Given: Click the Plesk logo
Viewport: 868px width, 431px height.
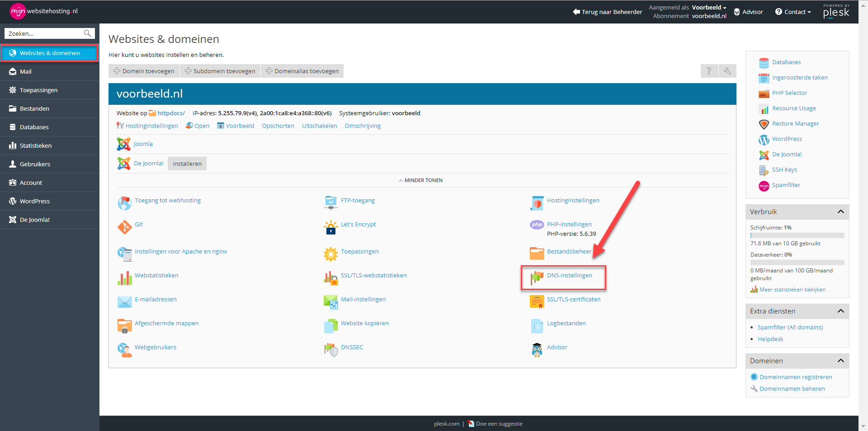Looking at the screenshot, I should (x=836, y=11).
